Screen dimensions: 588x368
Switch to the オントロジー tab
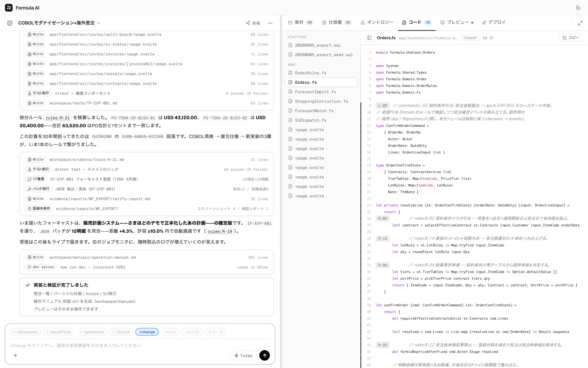pyautogui.click(x=377, y=22)
